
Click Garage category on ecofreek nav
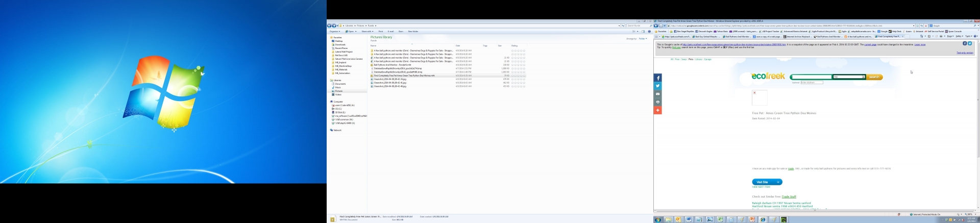[x=707, y=59]
